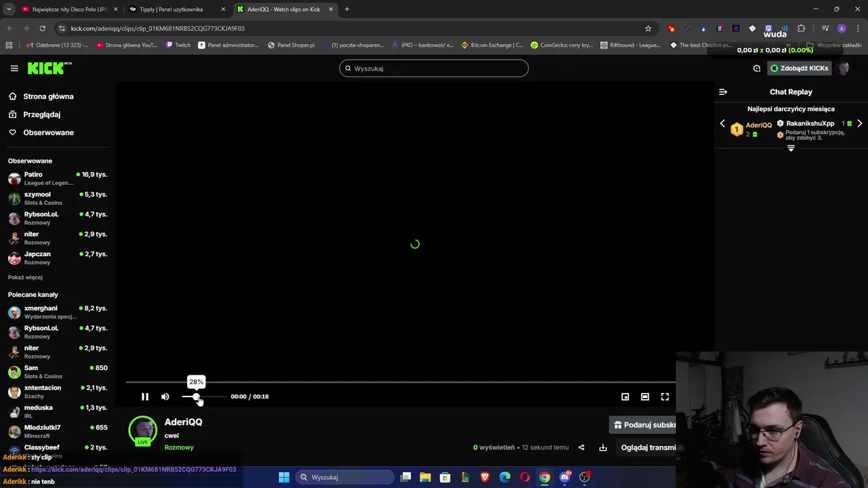
Task: Open Brave browser from taskbar
Action: coord(485,477)
